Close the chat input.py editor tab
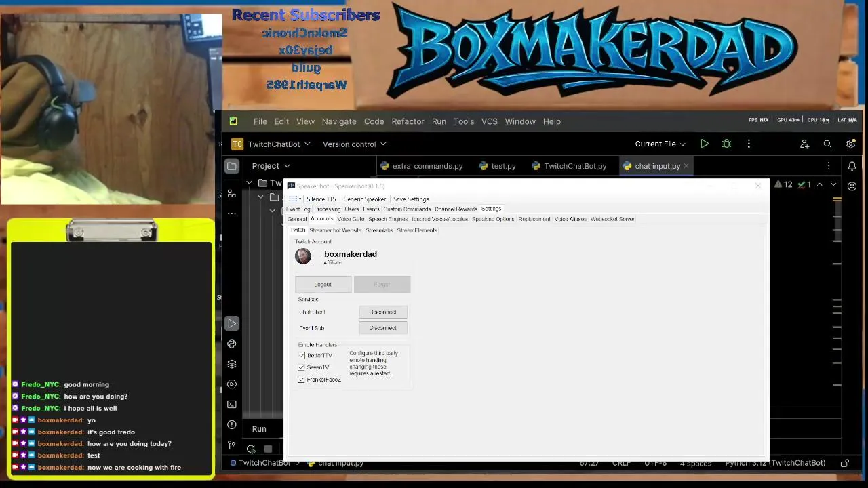 click(686, 166)
